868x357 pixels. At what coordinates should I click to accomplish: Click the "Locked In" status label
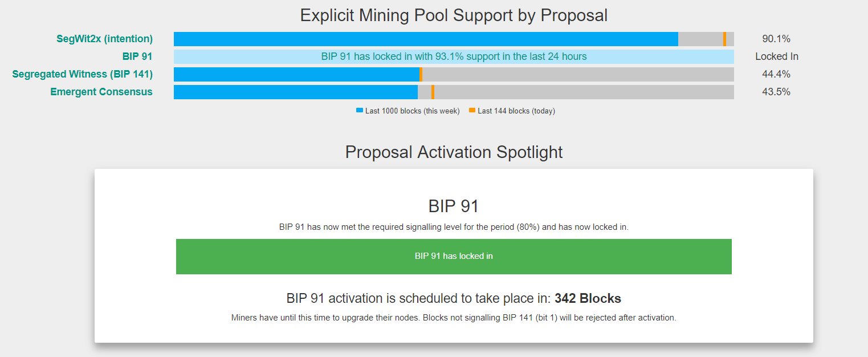tap(776, 56)
